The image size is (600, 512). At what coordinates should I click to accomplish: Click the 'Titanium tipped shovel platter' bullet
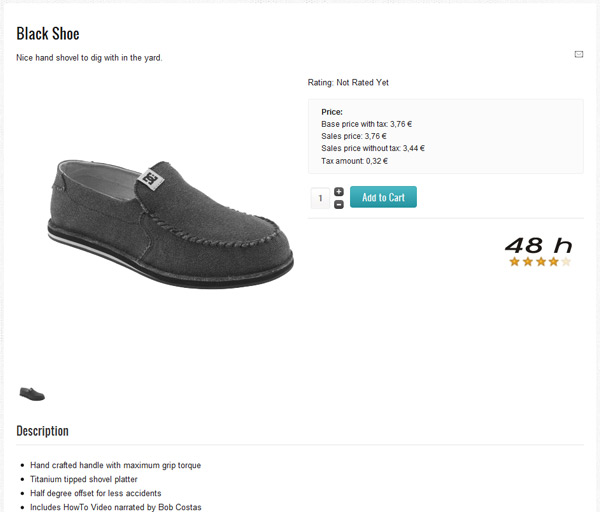[x=84, y=479]
